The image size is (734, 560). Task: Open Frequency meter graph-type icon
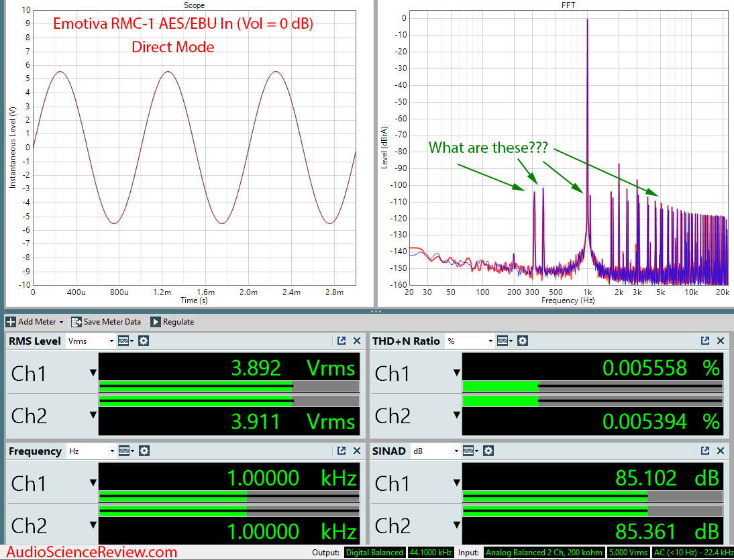point(125,451)
